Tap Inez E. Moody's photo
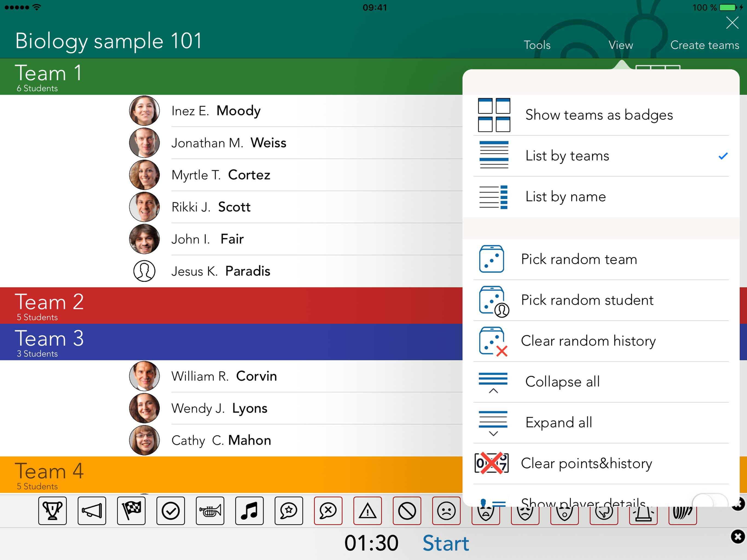Screen dimensions: 747x560 click(144, 110)
